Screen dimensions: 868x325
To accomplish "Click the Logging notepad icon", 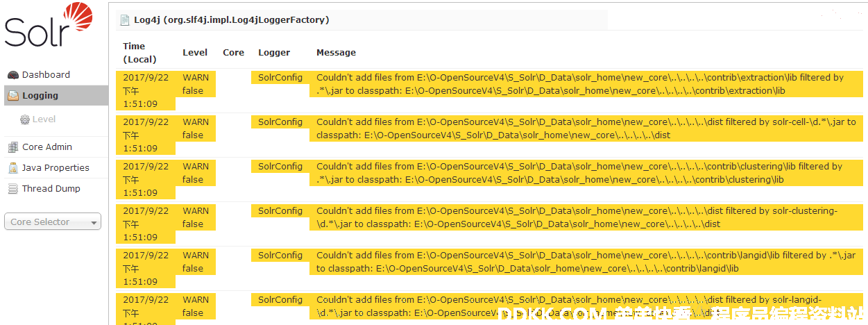I will coord(13,96).
